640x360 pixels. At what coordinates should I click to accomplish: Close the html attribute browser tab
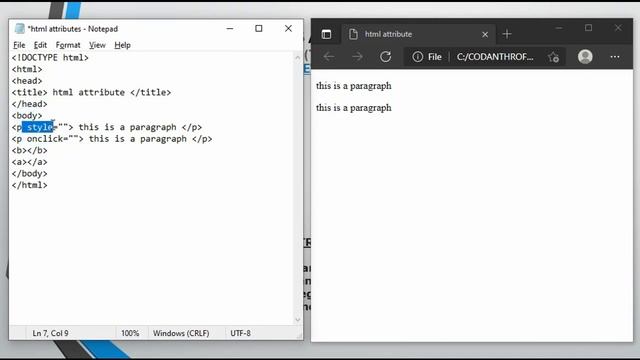coord(485,35)
